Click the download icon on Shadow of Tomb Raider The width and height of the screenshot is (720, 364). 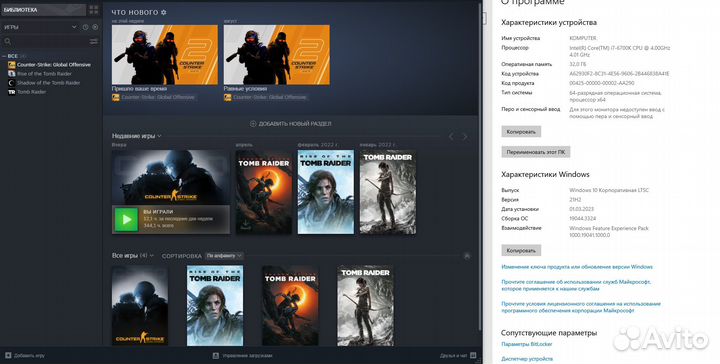246,225
